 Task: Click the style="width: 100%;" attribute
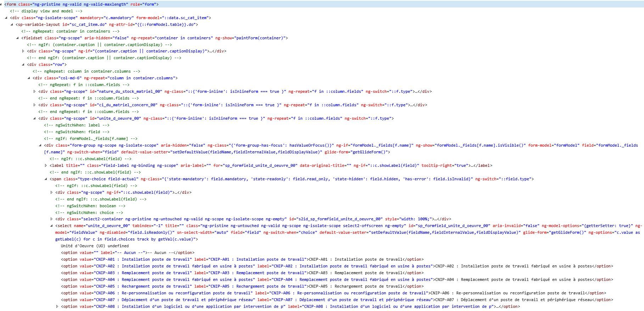click(x=408, y=219)
